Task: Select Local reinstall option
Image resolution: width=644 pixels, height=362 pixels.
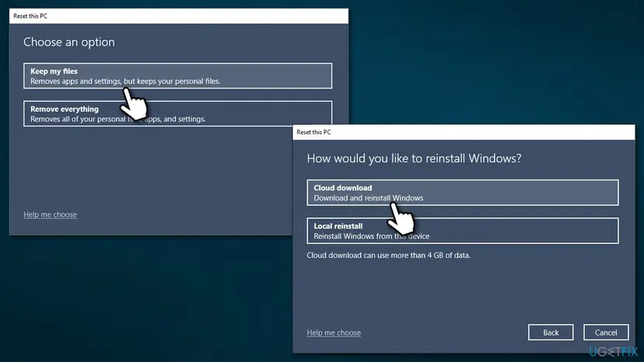Action: pyautogui.click(x=463, y=231)
